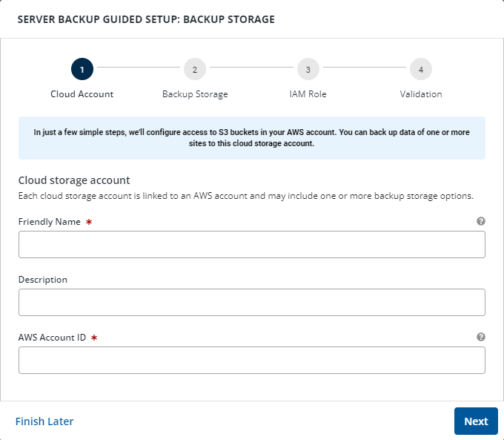Click the Server Backup Guided Setup title
Screen dimensions: 504x440
[145, 19]
